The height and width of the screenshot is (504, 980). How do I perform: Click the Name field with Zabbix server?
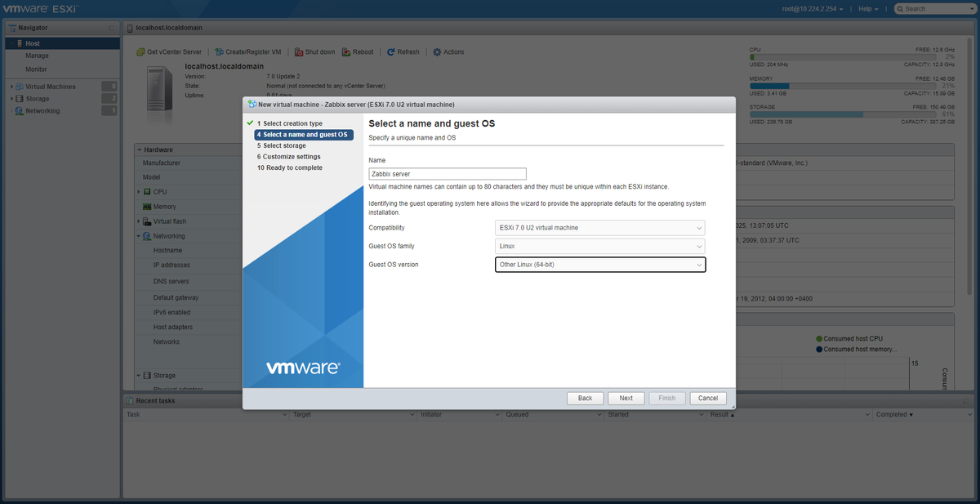pyautogui.click(x=448, y=174)
